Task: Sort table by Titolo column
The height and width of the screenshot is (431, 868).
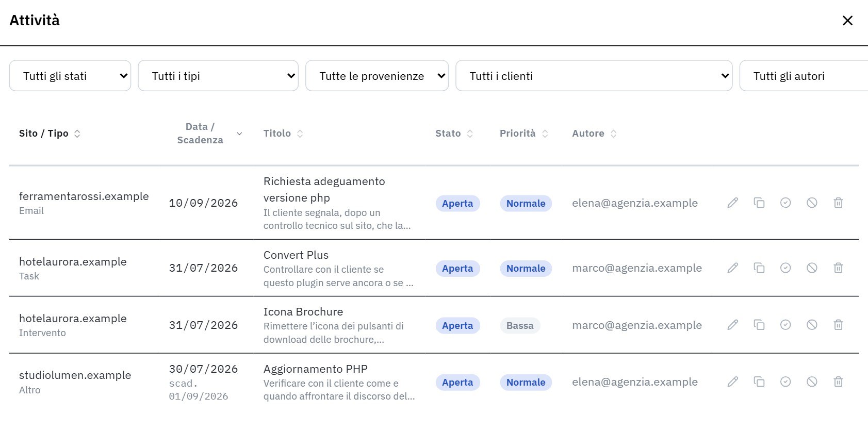Action: coord(283,134)
